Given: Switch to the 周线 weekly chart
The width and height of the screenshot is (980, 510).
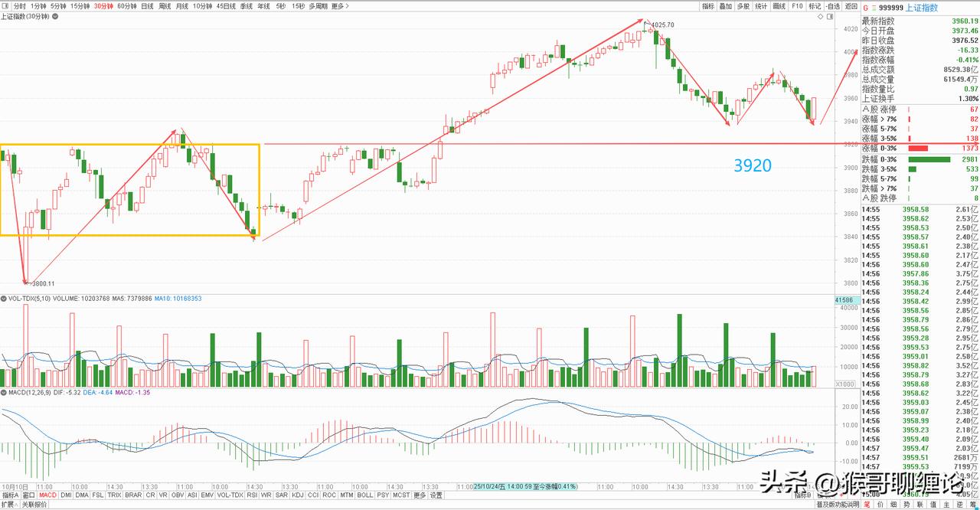Looking at the screenshot, I should pyautogui.click(x=165, y=5).
